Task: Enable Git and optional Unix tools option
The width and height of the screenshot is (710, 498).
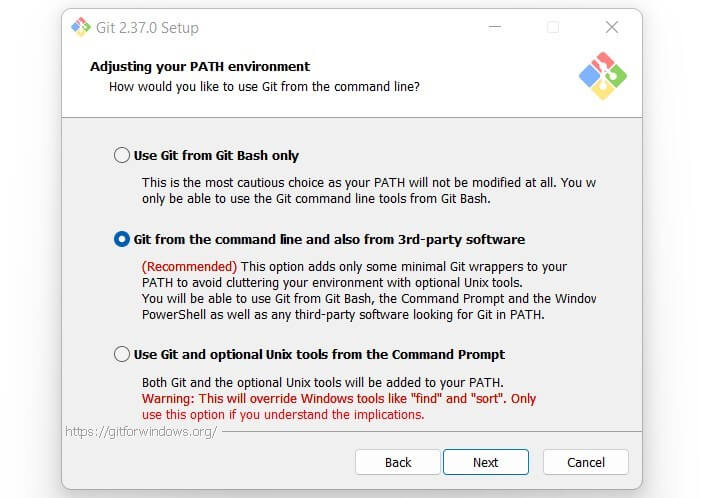Action: tap(122, 354)
